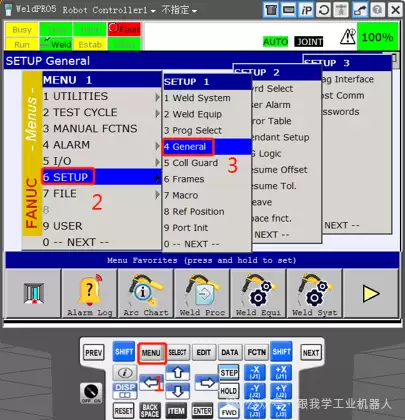The width and height of the screenshot is (405, 420).
Task: Click the keyboard icon in title bar
Action: (x=289, y=10)
